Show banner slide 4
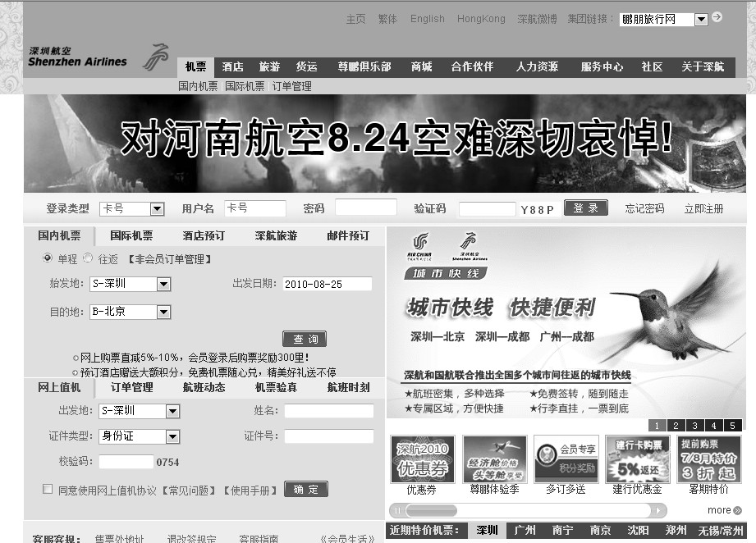This screenshot has height=543, width=756. click(x=713, y=426)
